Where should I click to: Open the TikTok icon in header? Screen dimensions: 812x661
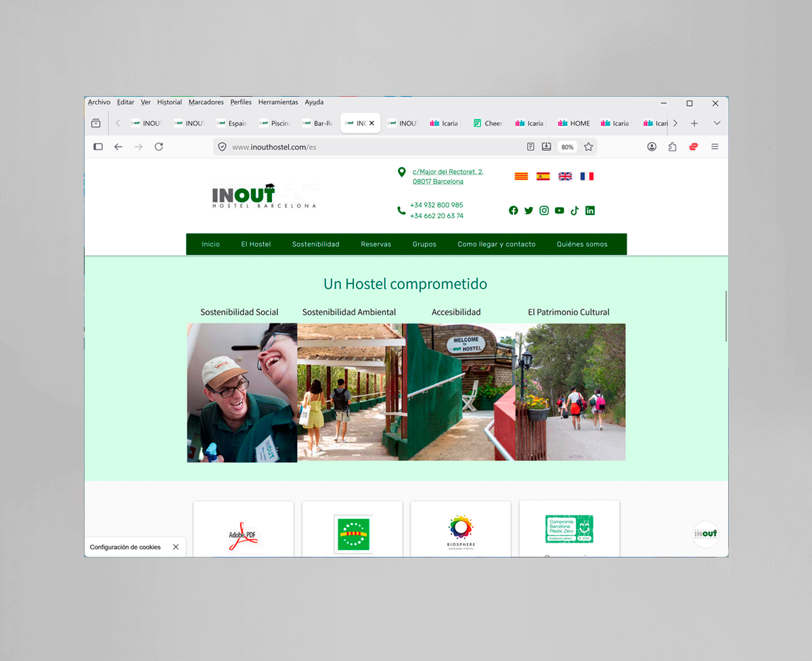574,210
